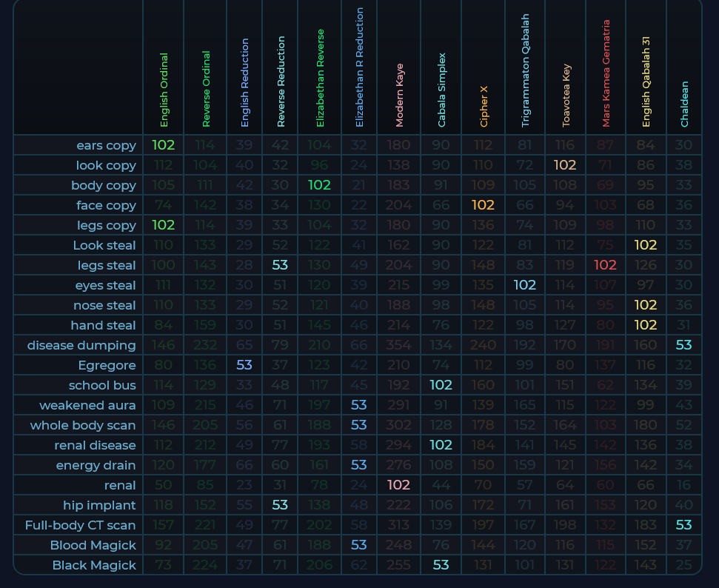Click the Trigrammaton Qabalah header

(525, 70)
